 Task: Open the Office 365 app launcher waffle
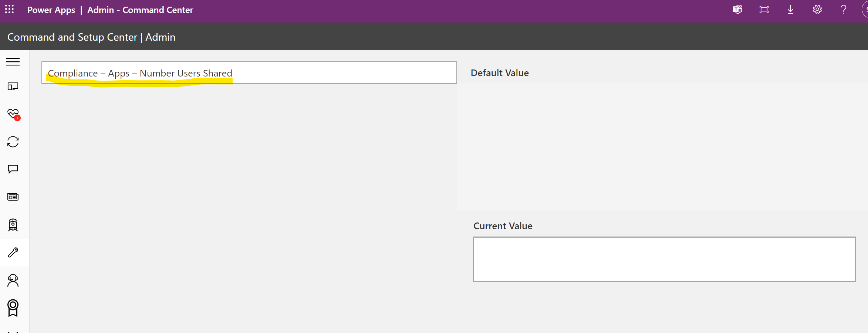click(x=9, y=9)
